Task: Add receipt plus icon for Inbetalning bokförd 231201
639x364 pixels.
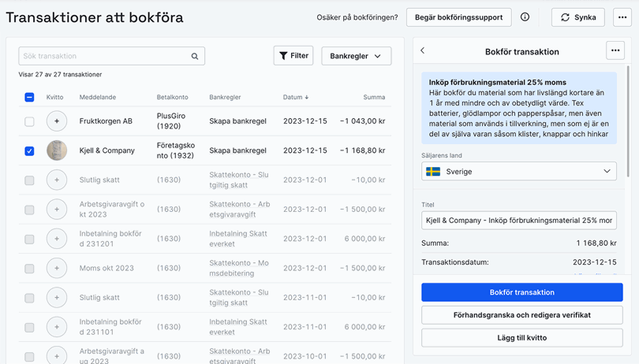Action: coord(57,239)
